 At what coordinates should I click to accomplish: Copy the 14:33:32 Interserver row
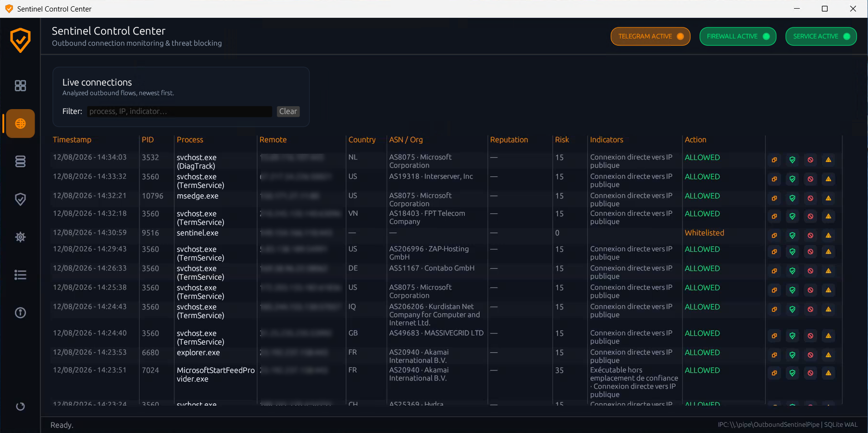click(x=774, y=179)
